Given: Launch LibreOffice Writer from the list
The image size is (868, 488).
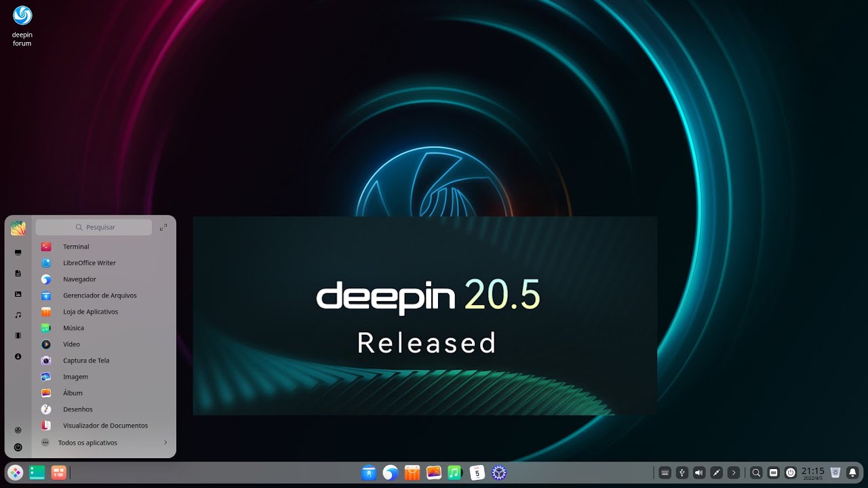Looking at the screenshot, I should tap(104, 263).
